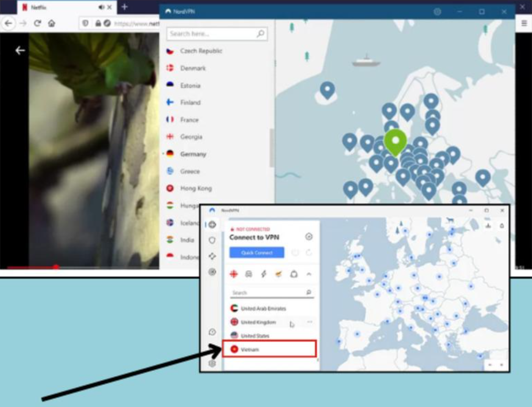Click the Netflix video of the parrot

click(94, 149)
